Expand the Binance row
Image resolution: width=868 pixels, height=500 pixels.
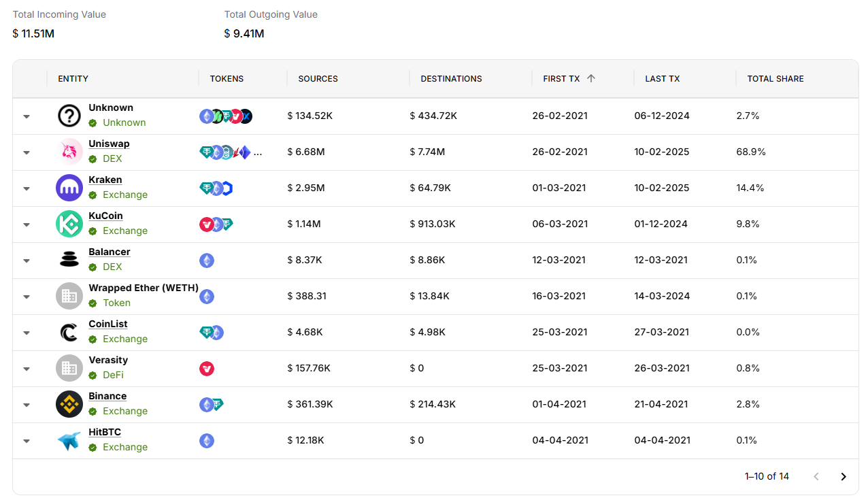tap(27, 405)
